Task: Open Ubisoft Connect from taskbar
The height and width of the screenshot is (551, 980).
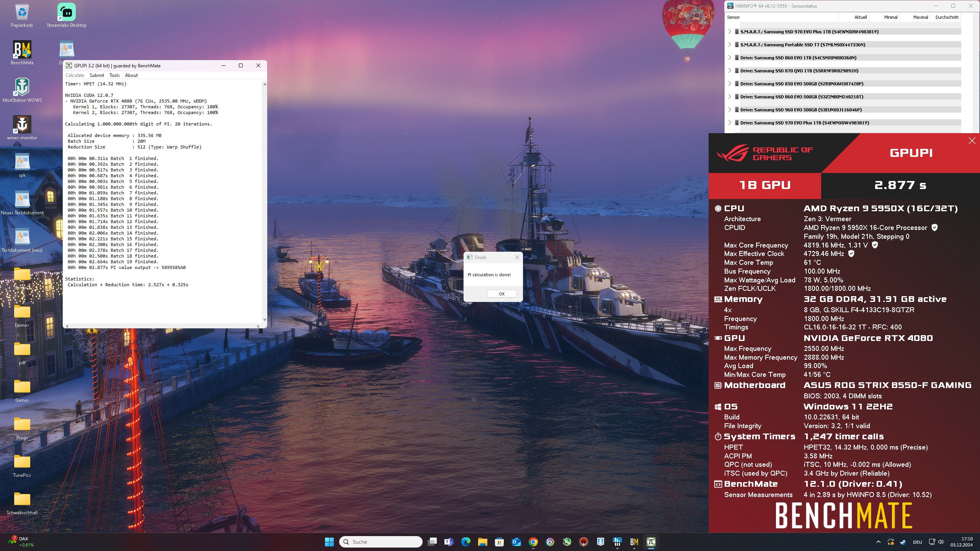Action: [x=550, y=542]
